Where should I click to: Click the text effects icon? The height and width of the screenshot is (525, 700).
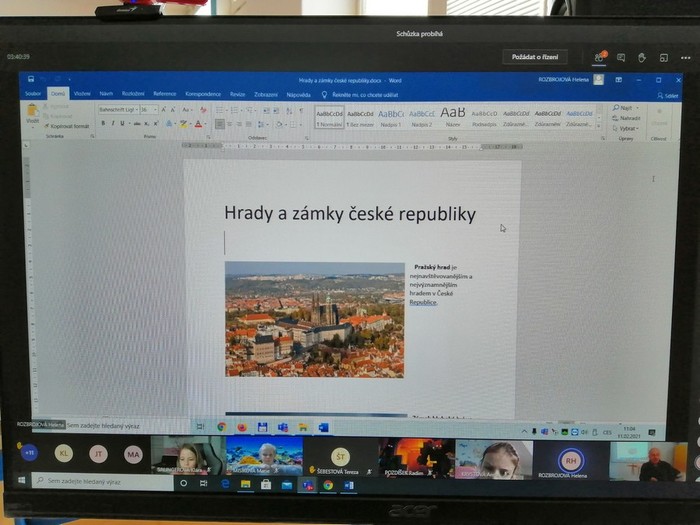(170, 124)
